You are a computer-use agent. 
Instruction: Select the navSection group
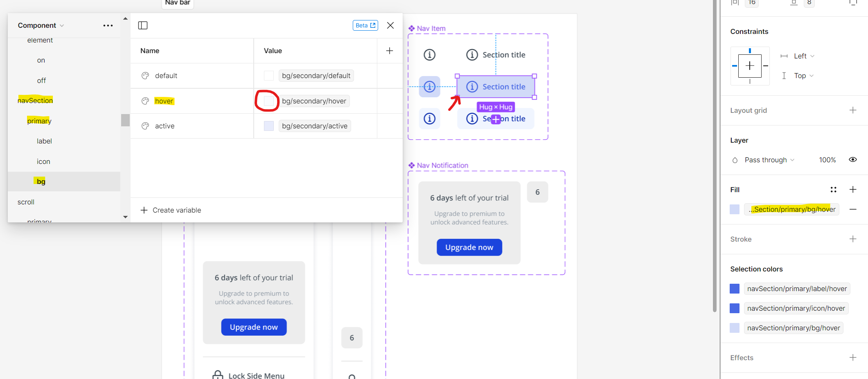click(x=35, y=101)
